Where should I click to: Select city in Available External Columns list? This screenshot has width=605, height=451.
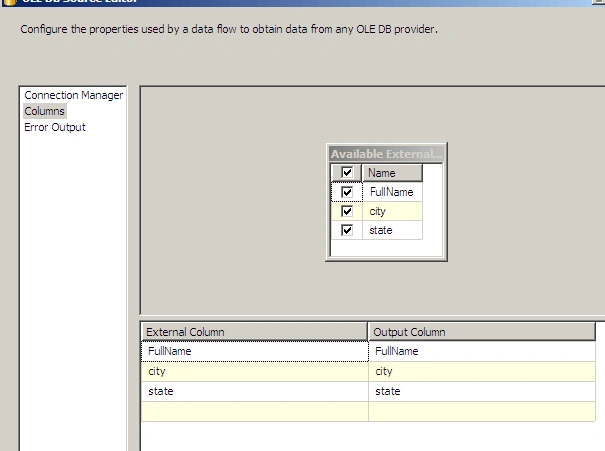(x=392, y=211)
